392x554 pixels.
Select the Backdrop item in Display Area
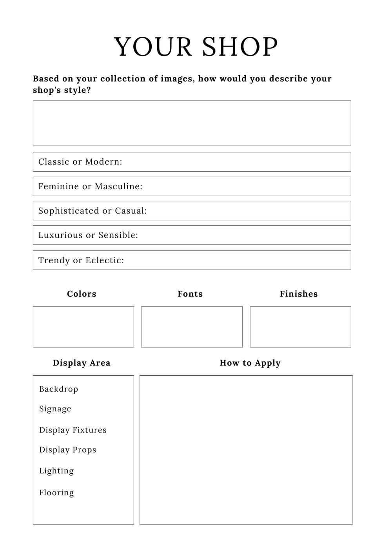pyautogui.click(x=59, y=389)
